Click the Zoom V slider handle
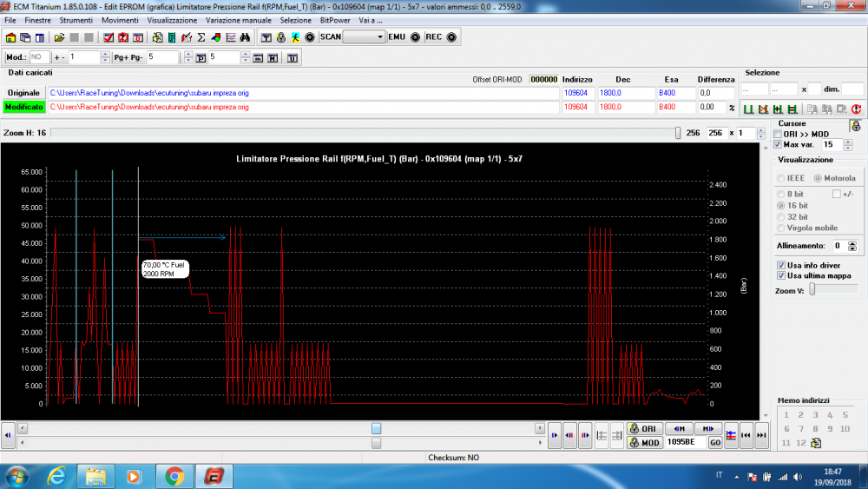This screenshot has height=489, width=868. coord(812,289)
